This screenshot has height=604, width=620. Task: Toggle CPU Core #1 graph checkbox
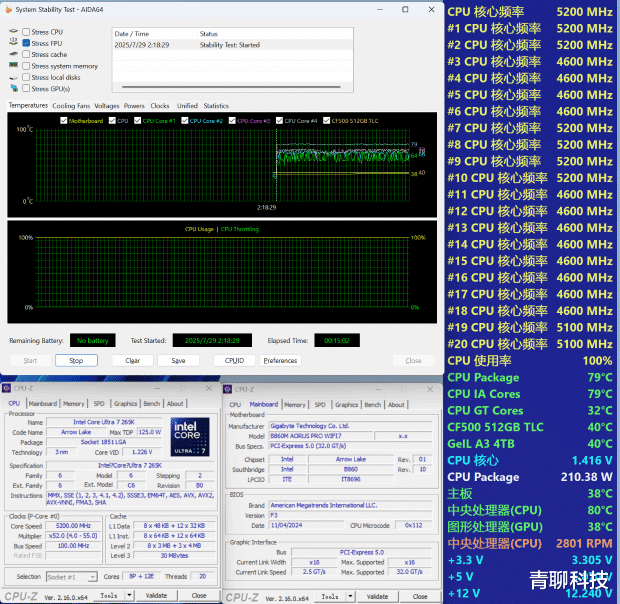click(137, 121)
